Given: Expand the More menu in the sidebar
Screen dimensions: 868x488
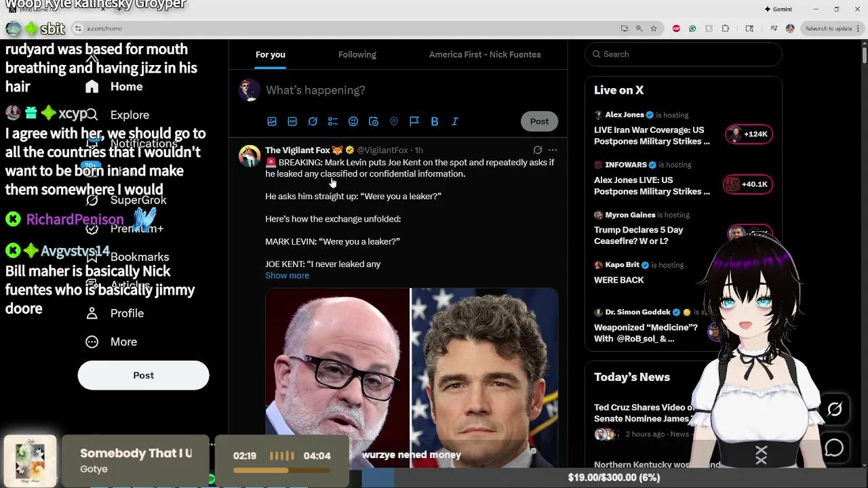Looking at the screenshot, I should coord(111,342).
